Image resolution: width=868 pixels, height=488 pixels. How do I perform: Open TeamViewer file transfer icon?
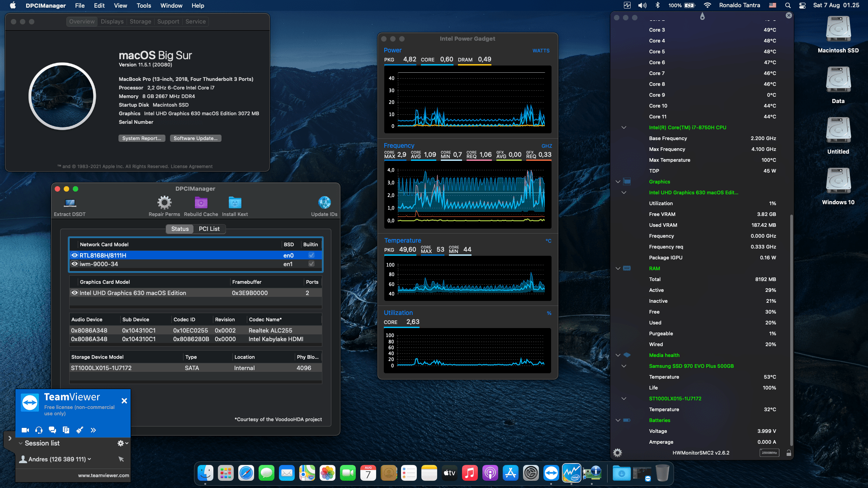tap(66, 430)
